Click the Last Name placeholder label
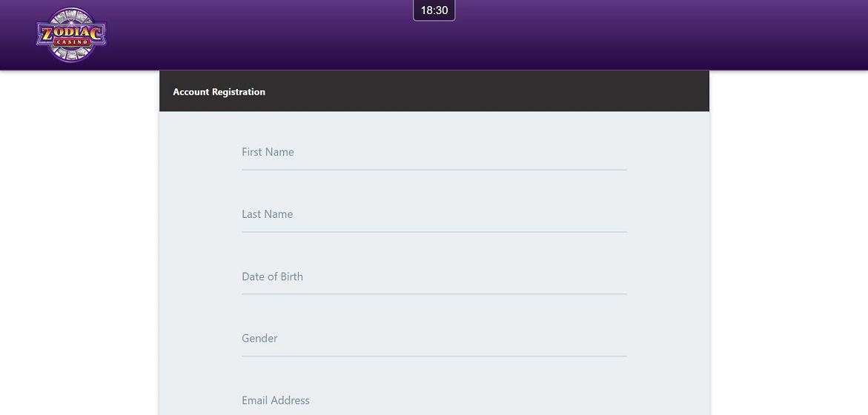 pyautogui.click(x=268, y=214)
